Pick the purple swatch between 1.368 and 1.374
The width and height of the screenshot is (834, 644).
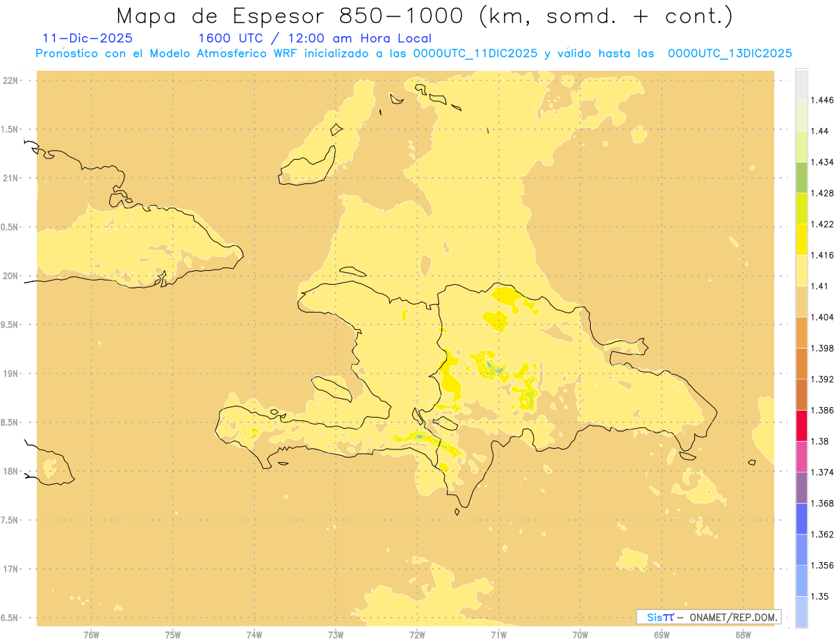point(801,488)
